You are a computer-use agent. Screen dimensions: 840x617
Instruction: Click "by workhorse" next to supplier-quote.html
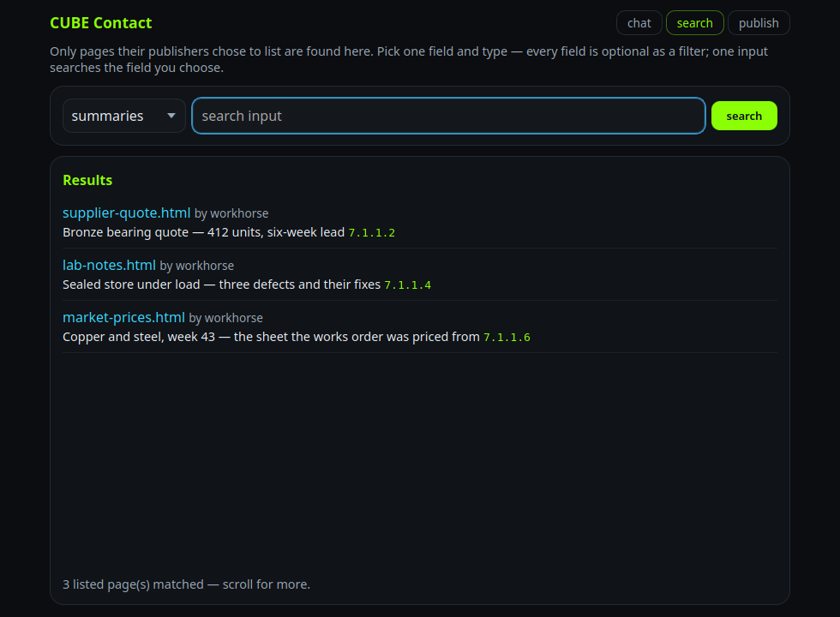click(x=231, y=213)
